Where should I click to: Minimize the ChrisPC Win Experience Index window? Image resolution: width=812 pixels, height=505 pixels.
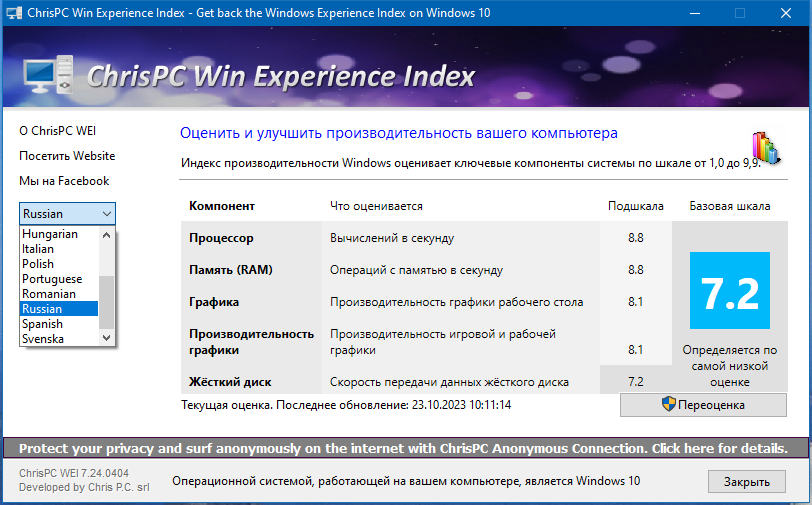(x=695, y=13)
